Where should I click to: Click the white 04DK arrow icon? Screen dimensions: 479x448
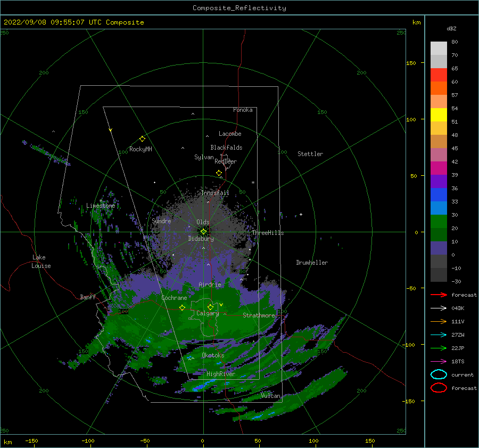[x=439, y=308]
